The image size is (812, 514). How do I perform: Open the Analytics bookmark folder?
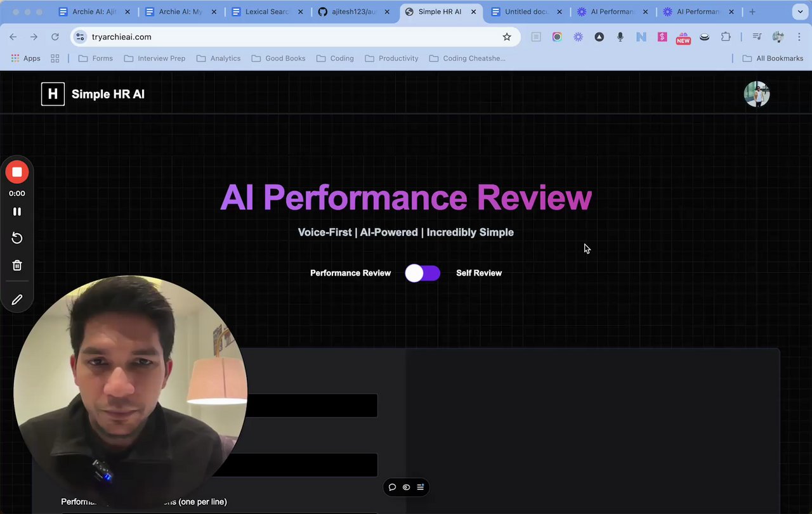coord(219,58)
